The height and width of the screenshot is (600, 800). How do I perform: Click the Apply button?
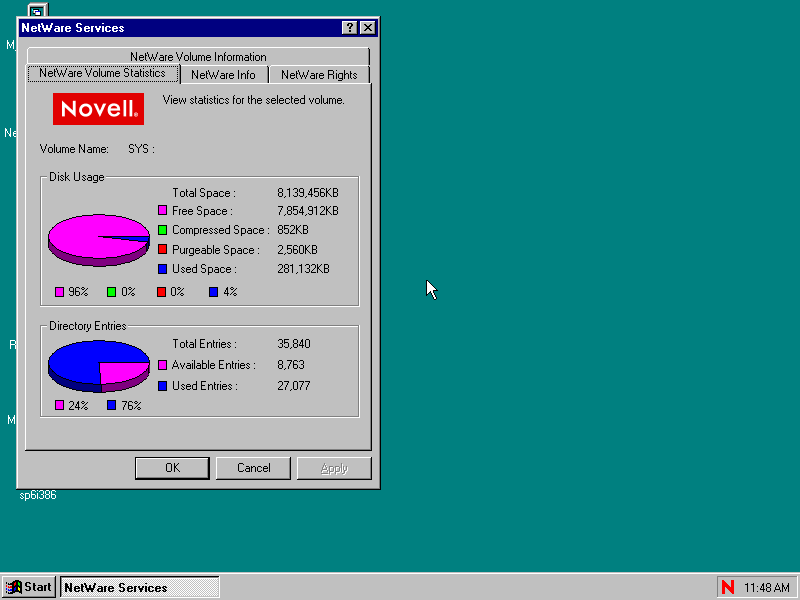[334, 468]
